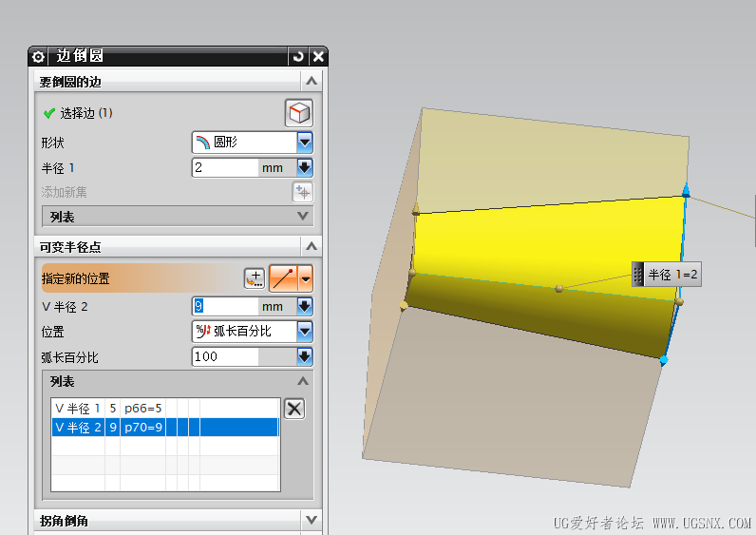756x535 pixels.
Task: Click the cyan endpoint handle at bottom edge
Action: click(664, 359)
